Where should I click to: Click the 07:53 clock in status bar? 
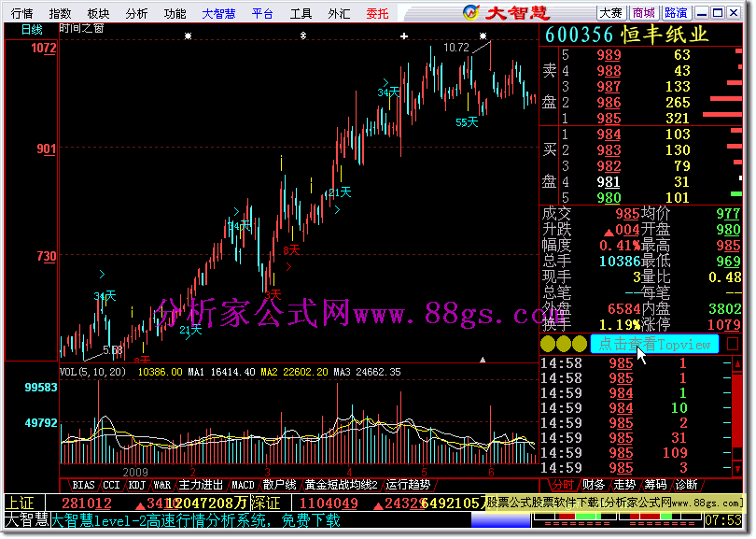[722, 520]
